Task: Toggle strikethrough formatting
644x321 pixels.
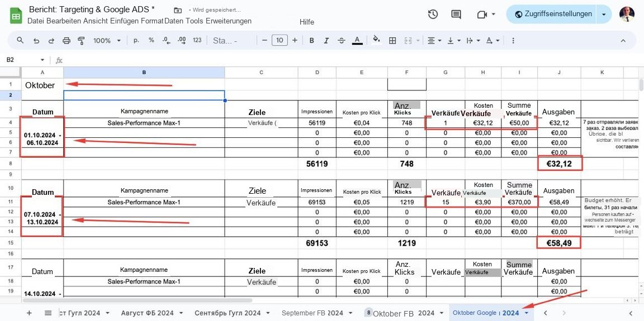Action: pyautogui.click(x=342, y=41)
